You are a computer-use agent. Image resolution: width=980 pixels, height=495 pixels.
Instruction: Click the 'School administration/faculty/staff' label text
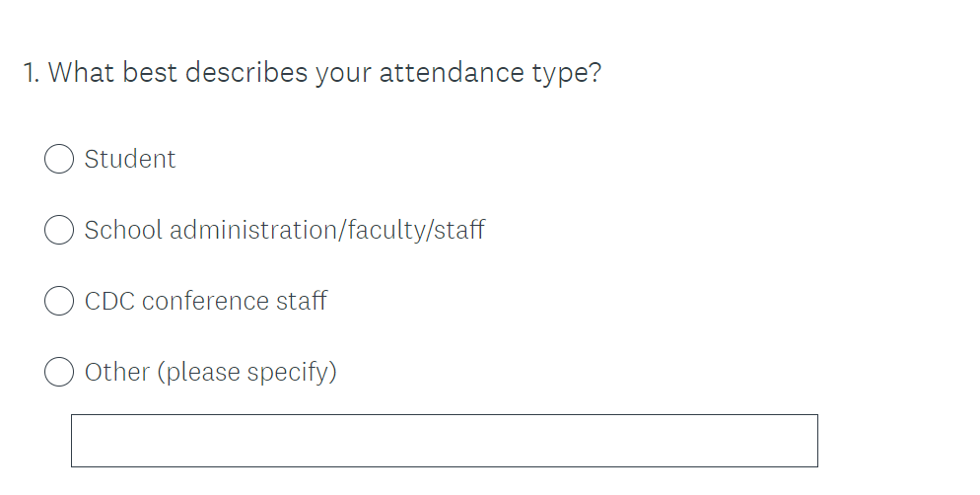coord(284,230)
